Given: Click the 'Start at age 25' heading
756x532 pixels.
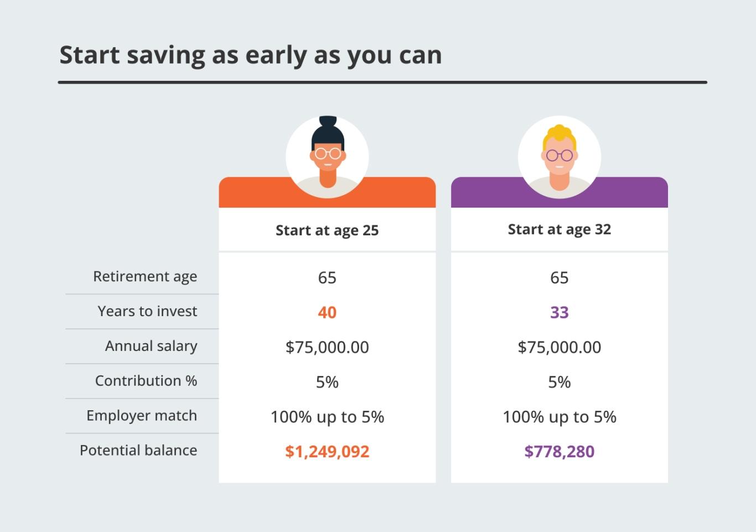Looking at the screenshot, I should click(x=327, y=230).
